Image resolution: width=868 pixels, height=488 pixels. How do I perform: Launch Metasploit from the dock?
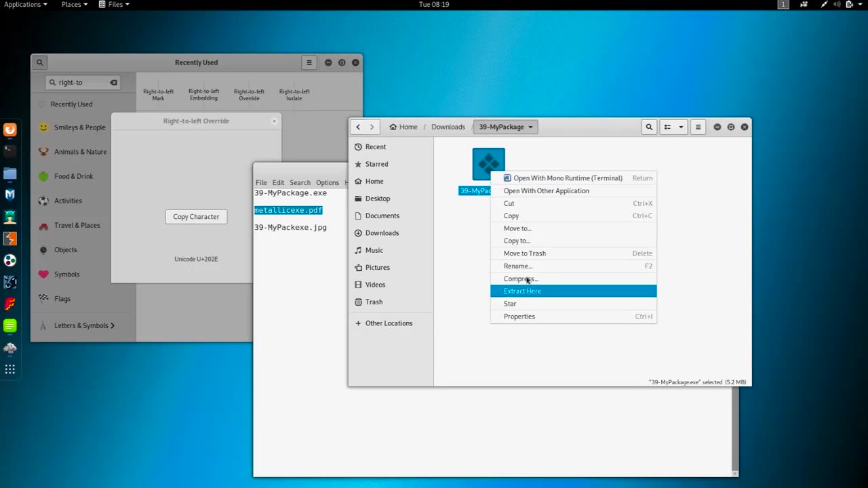[x=9, y=195]
